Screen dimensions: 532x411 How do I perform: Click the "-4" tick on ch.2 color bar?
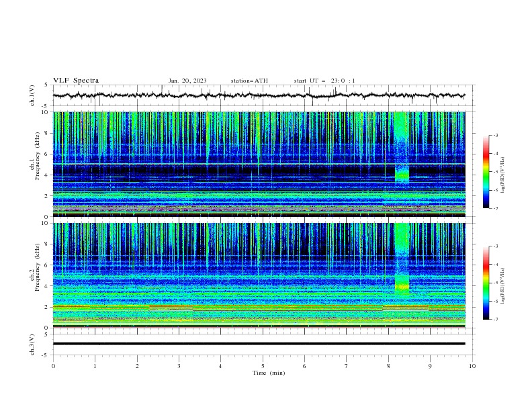coord(495,265)
